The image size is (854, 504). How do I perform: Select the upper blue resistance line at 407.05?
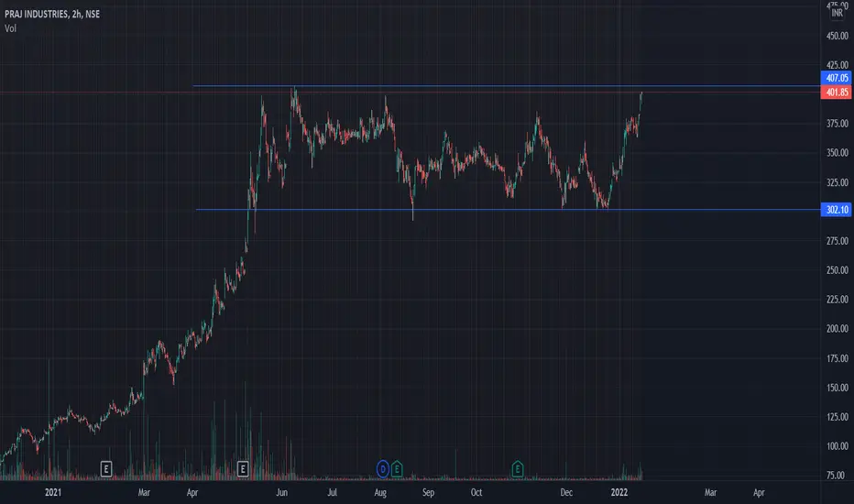coord(507,86)
